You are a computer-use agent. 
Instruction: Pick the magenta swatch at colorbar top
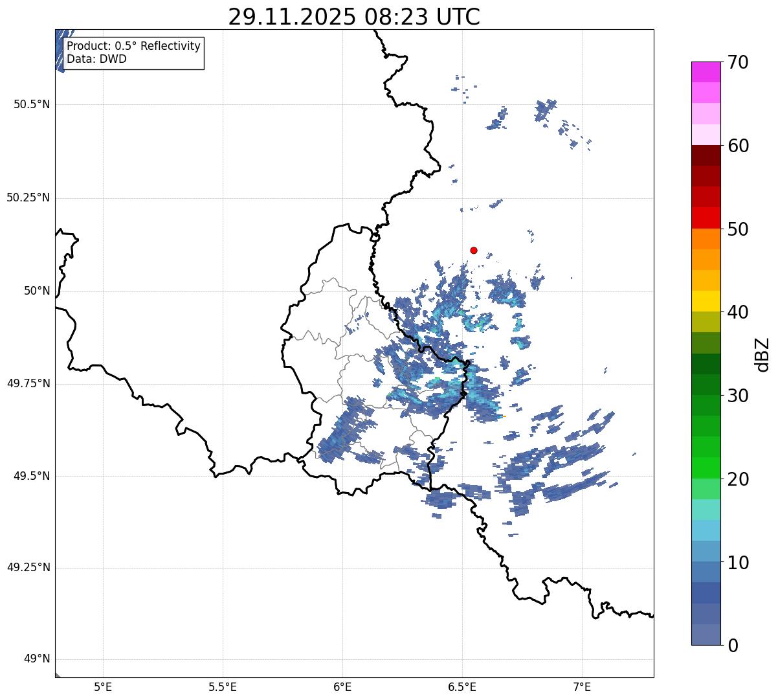(x=706, y=72)
